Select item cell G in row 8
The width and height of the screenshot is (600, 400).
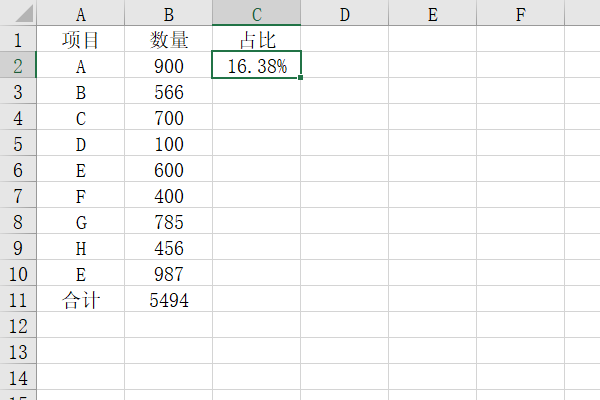point(80,221)
